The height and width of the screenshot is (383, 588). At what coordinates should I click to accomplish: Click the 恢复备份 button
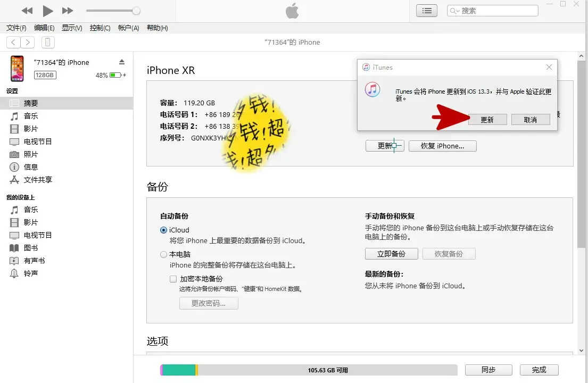coord(449,254)
